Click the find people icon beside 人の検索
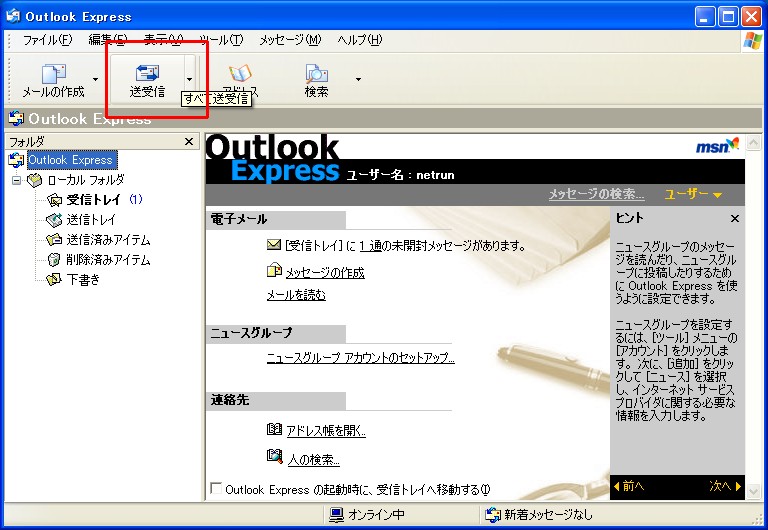 275,456
